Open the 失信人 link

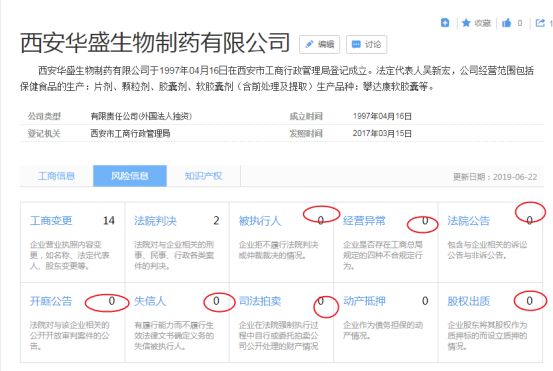click(x=150, y=301)
